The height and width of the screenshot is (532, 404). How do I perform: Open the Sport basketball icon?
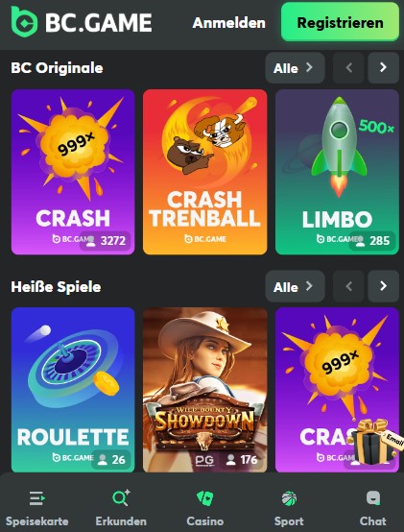289,498
